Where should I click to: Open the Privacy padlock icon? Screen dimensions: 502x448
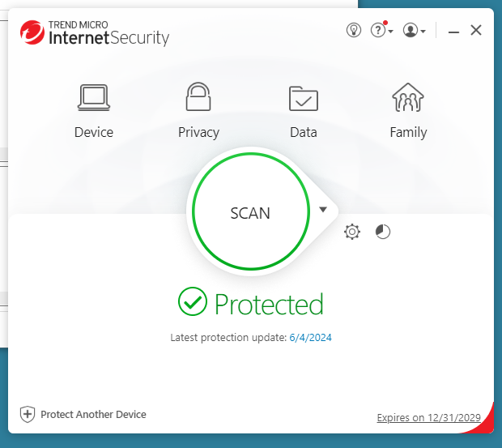pyautogui.click(x=198, y=98)
